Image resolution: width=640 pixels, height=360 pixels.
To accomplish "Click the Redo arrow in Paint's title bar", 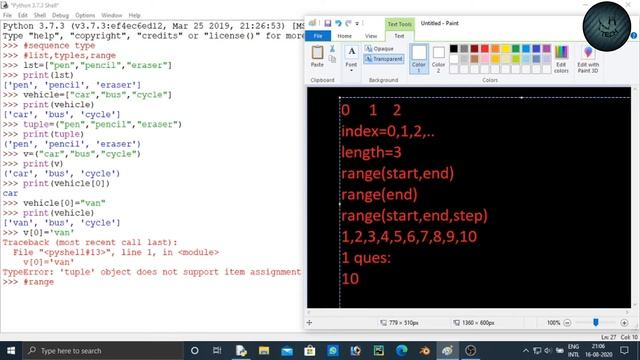I will coord(348,24).
